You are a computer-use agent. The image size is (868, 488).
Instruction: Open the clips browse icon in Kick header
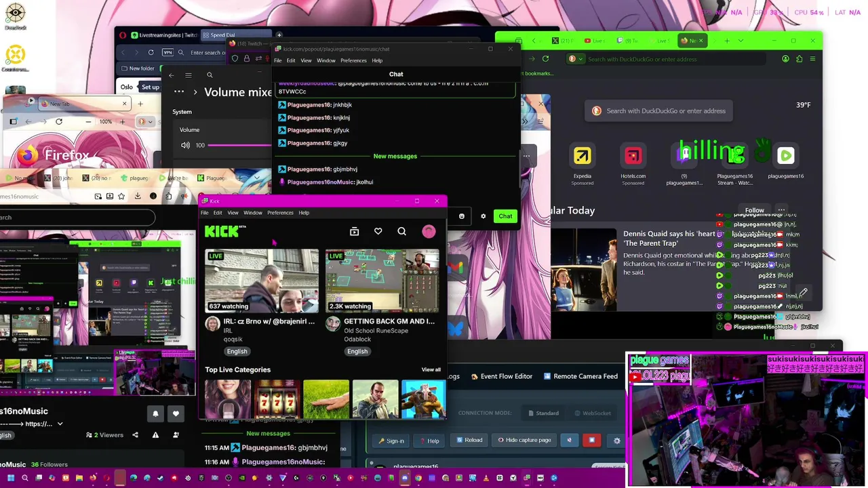click(354, 232)
